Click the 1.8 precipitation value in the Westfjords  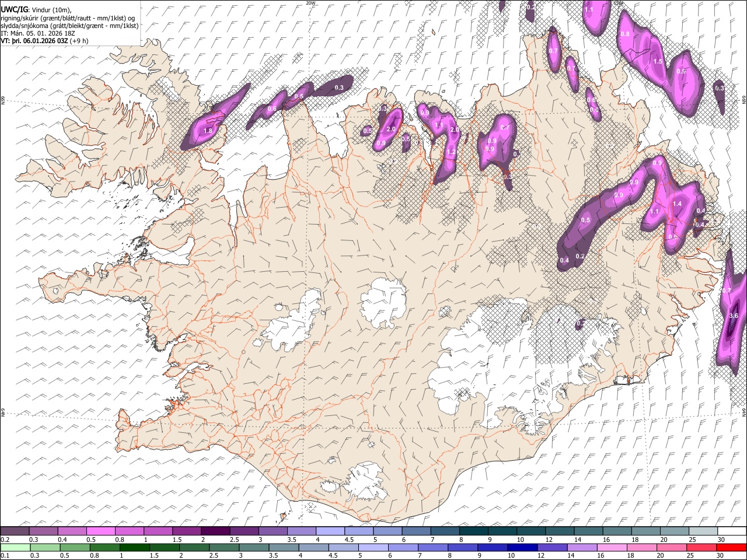tap(208, 131)
